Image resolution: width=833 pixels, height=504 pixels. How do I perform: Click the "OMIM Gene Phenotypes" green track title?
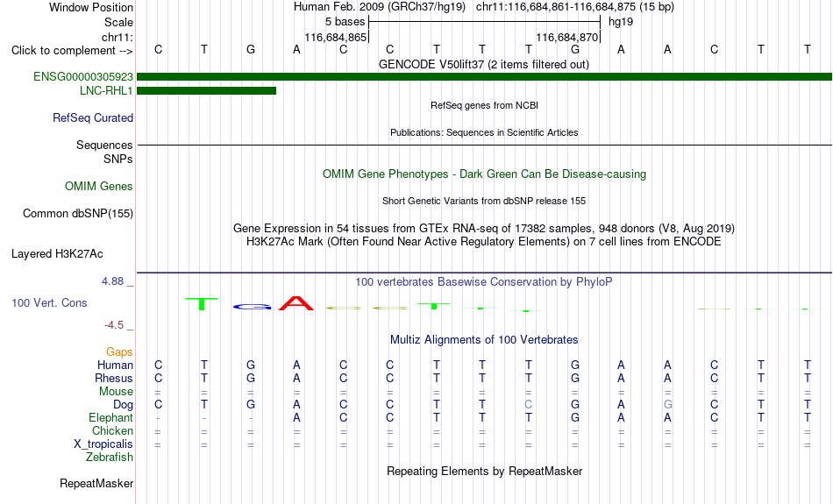click(x=484, y=174)
